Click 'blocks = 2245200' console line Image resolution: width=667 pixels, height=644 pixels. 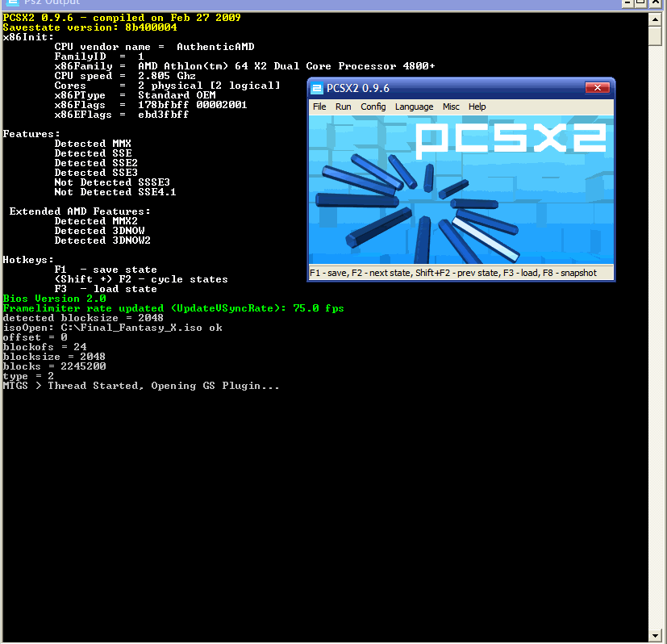point(55,366)
